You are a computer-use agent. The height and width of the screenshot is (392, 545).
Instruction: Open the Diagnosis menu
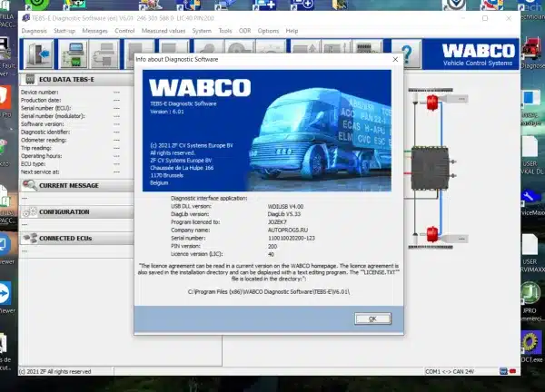coord(34,30)
